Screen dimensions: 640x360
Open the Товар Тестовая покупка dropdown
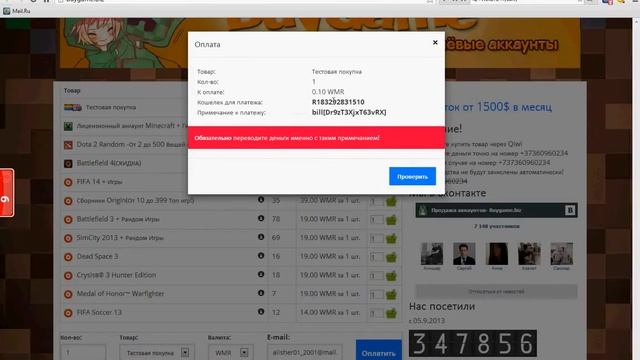(157, 352)
